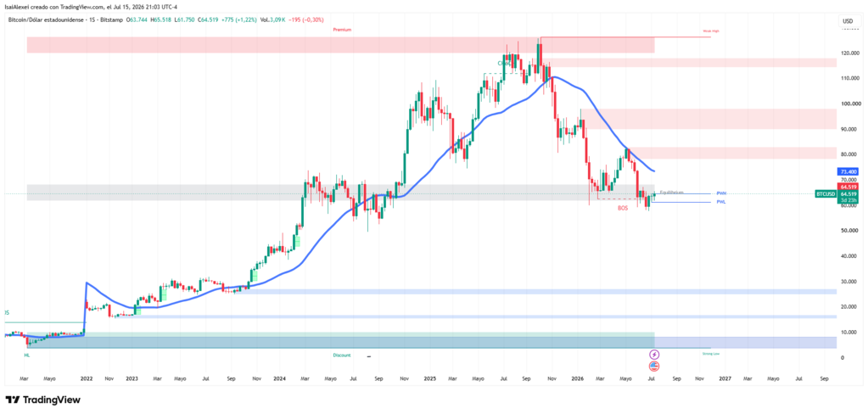Click the US flag economic event icon
The height and width of the screenshot is (414, 868).
pos(654,366)
